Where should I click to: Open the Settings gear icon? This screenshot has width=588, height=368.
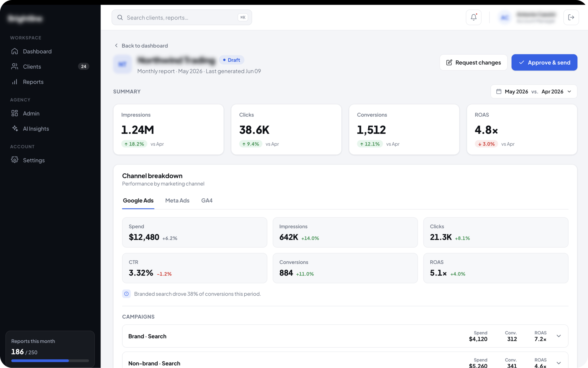pyautogui.click(x=15, y=160)
